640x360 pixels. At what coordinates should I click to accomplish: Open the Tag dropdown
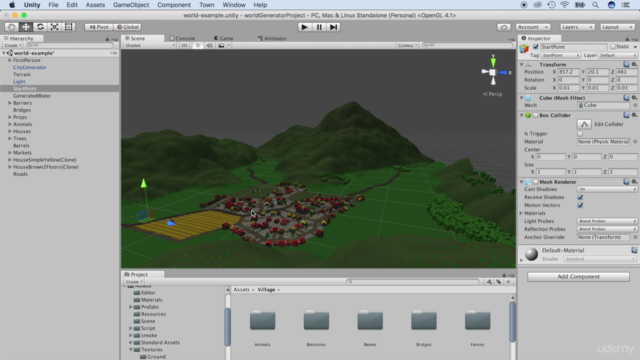click(560, 55)
